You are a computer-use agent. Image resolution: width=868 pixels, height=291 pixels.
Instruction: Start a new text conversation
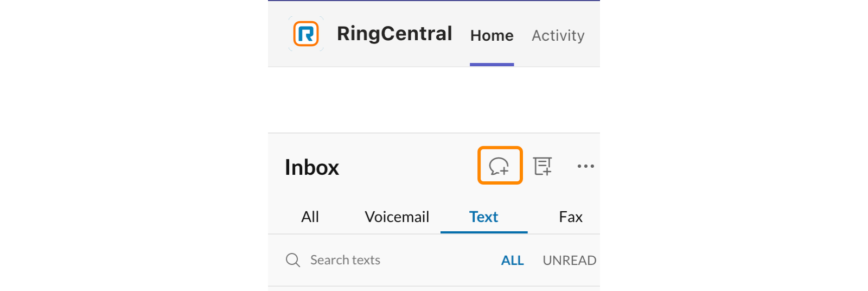[499, 166]
